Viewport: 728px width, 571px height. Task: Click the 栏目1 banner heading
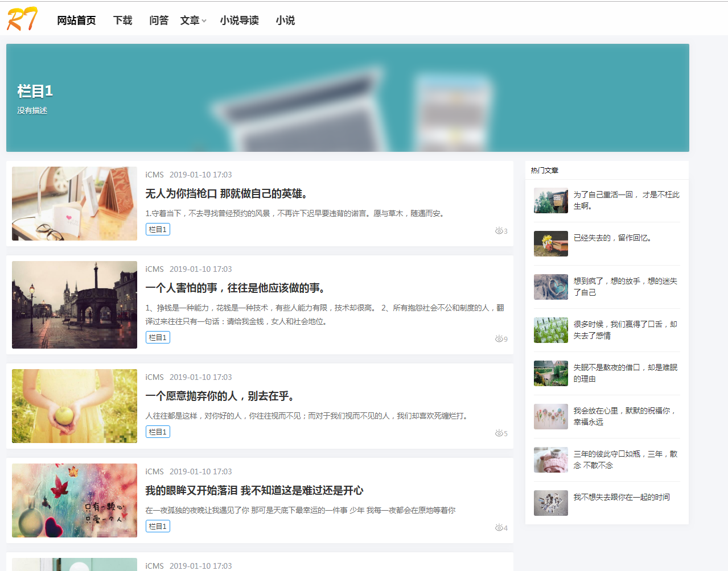tap(35, 91)
